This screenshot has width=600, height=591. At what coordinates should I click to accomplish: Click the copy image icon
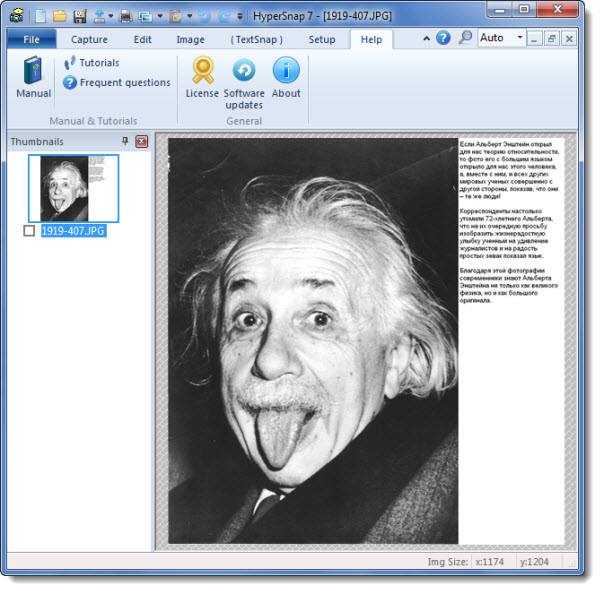click(145, 16)
